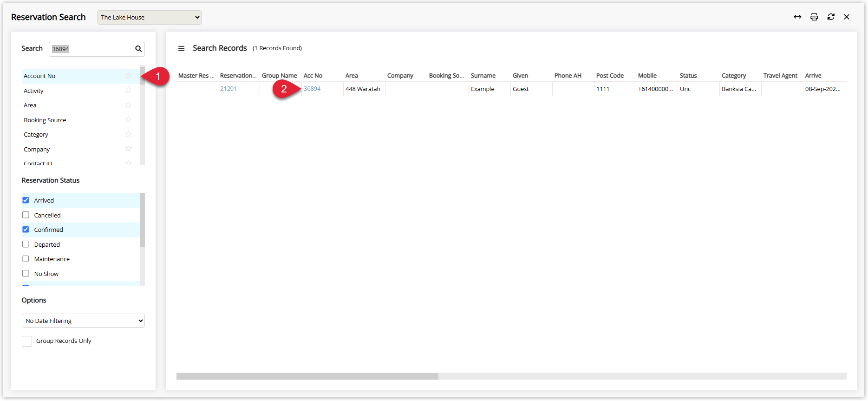Click the Example surname cell
This screenshot has width=868, height=401.
489,89
